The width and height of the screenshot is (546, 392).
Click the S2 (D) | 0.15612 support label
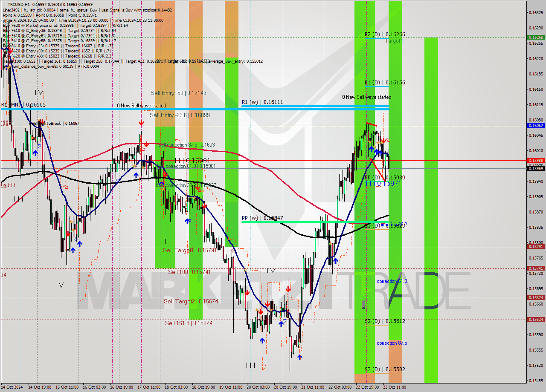coord(385,321)
